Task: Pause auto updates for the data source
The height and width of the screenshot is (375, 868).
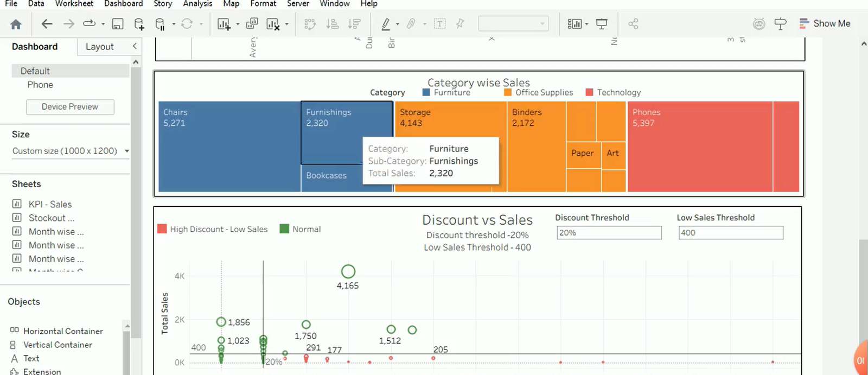Action: (160, 24)
